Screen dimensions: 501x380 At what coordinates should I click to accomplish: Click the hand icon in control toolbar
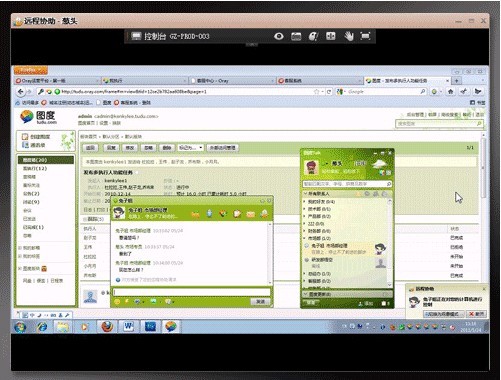[349, 36]
